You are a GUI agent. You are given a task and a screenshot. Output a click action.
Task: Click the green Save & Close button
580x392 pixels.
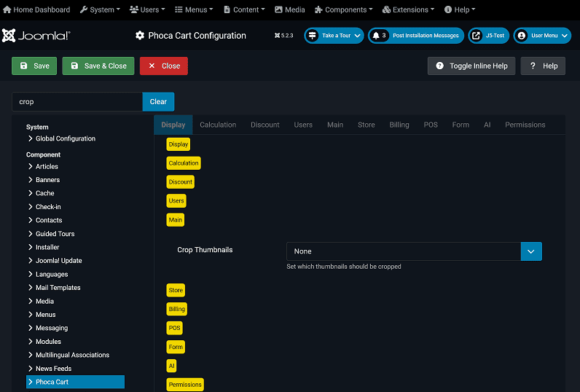[x=98, y=66]
